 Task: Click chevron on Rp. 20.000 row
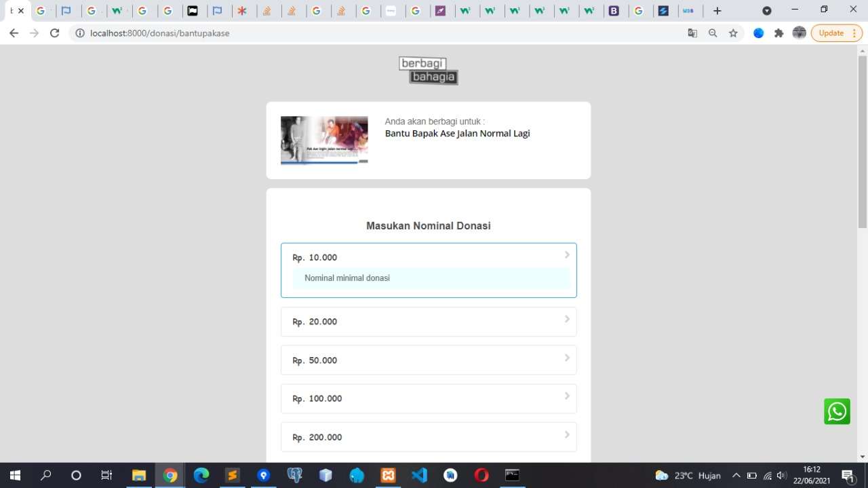(567, 319)
